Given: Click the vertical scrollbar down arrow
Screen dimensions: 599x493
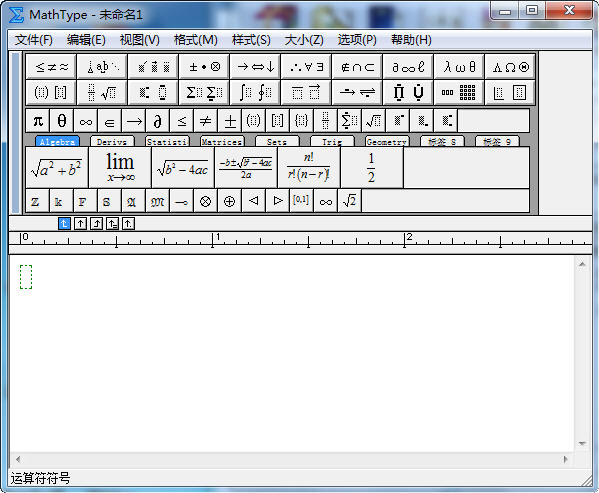Looking at the screenshot, I should (582, 443).
